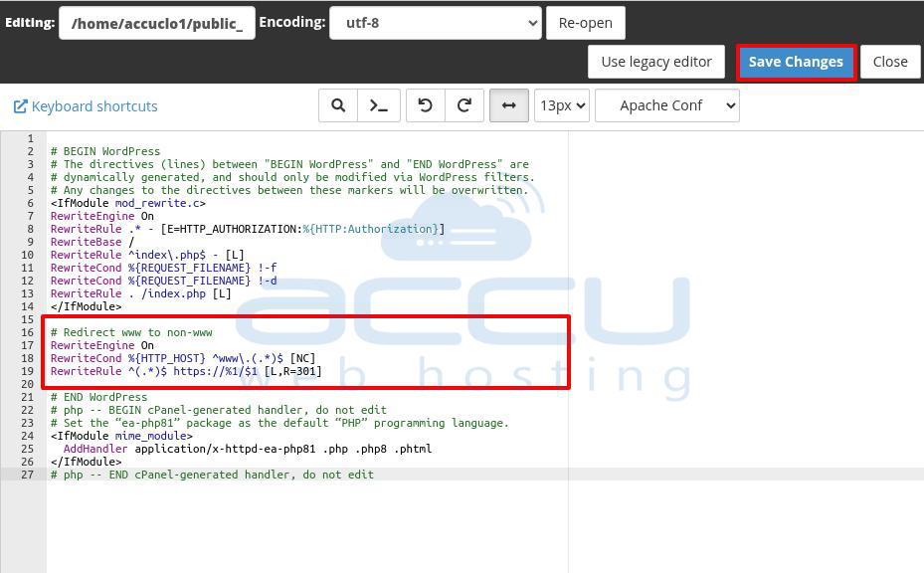Click the external link icon beside Keyboard shortcuts
Viewport: 924px width, 573px height.
[21, 106]
